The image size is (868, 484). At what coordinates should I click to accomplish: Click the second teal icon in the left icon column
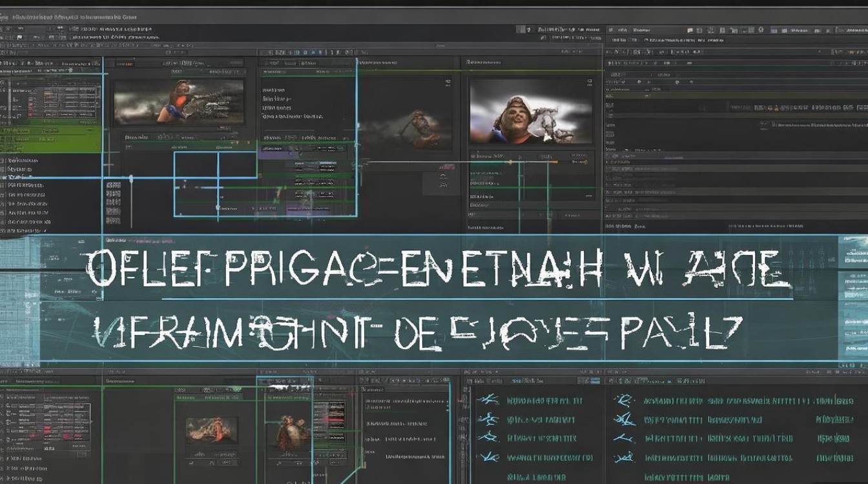[489, 419]
